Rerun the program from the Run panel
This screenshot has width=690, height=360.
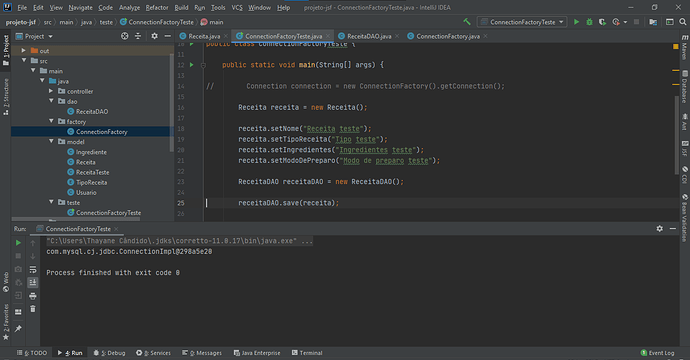click(18, 242)
